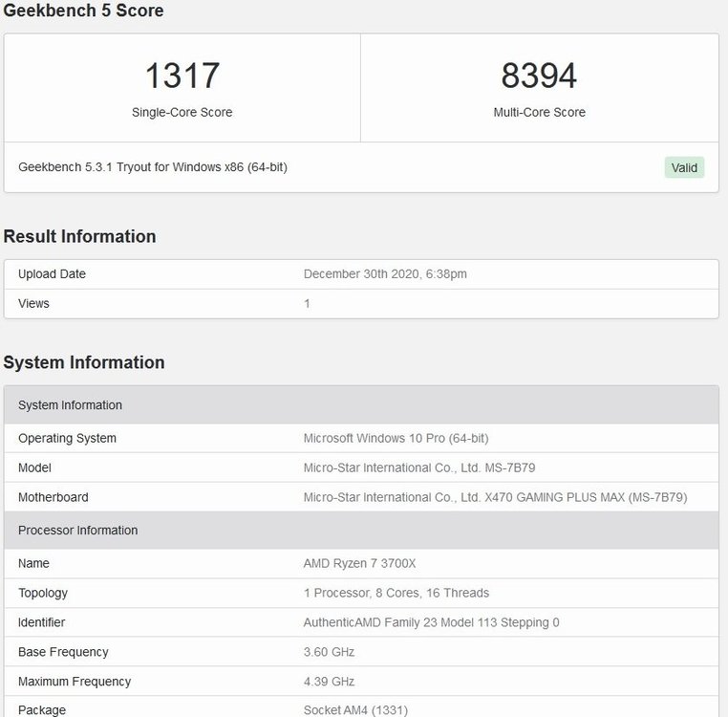The image size is (728, 717).
Task: Click the Result Information heading
Action: tap(80, 236)
